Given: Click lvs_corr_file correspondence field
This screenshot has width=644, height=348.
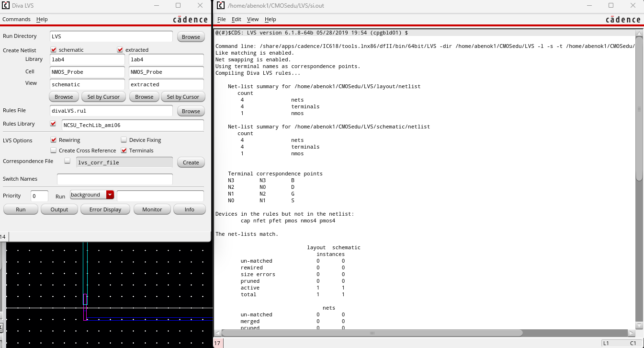Looking at the screenshot, I should [124, 162].
